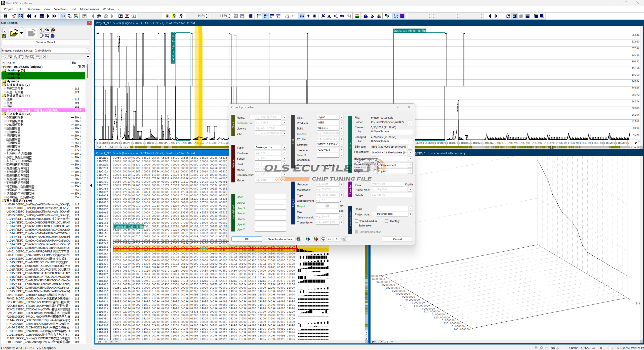Open the Projects, Versions & Maps dropdown
Viewport: 644px width, 350px height.
click(x=88, y=51)
